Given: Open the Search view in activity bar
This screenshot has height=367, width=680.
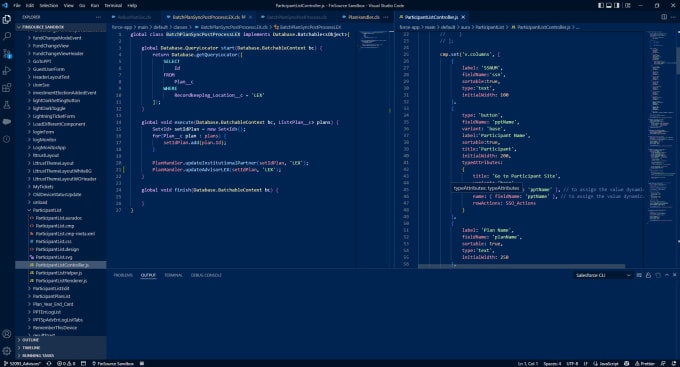Looking at the screenshot, I should [7, 36].
